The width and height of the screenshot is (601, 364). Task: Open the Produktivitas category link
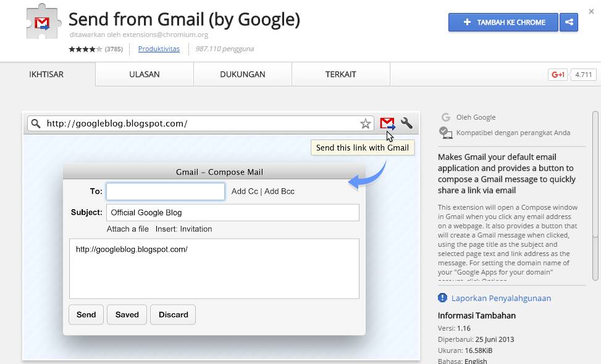159,49
